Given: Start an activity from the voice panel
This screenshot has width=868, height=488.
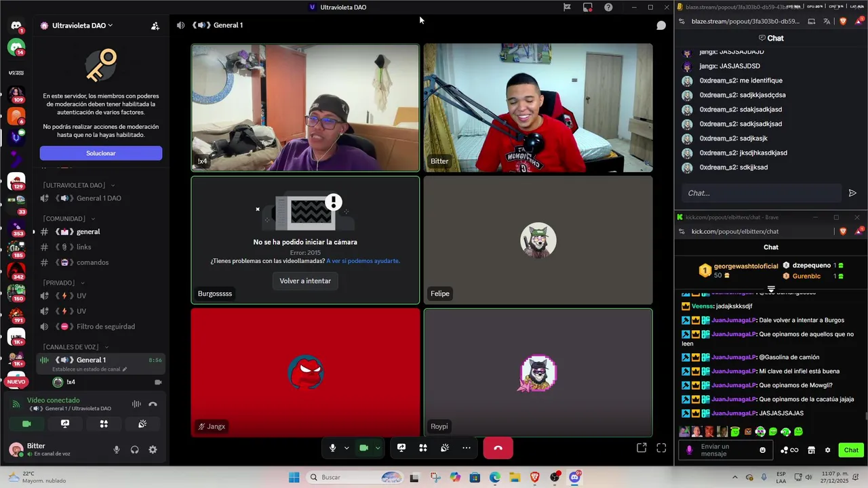Looking at the screenshot, I should tap(104, 424).
